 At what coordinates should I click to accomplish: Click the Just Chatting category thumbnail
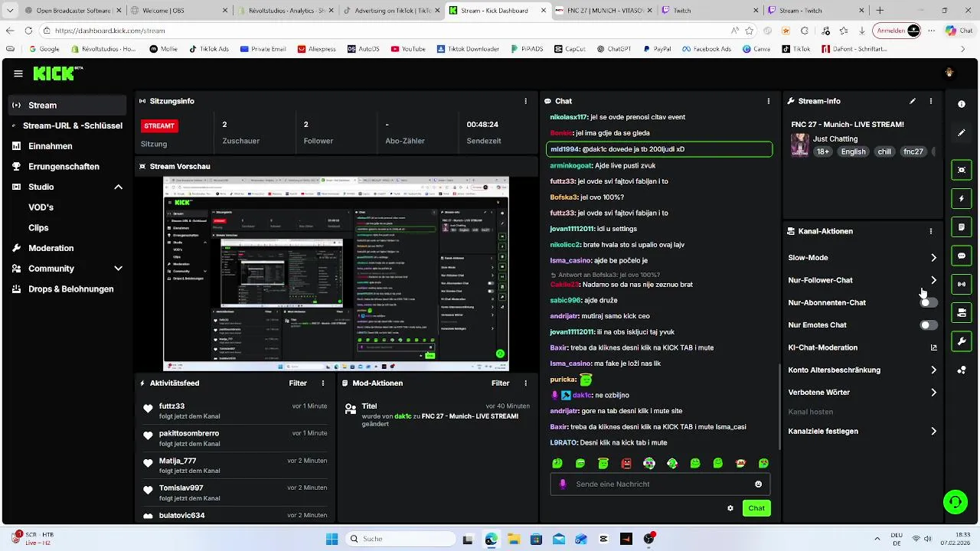[x=800, y=145]
